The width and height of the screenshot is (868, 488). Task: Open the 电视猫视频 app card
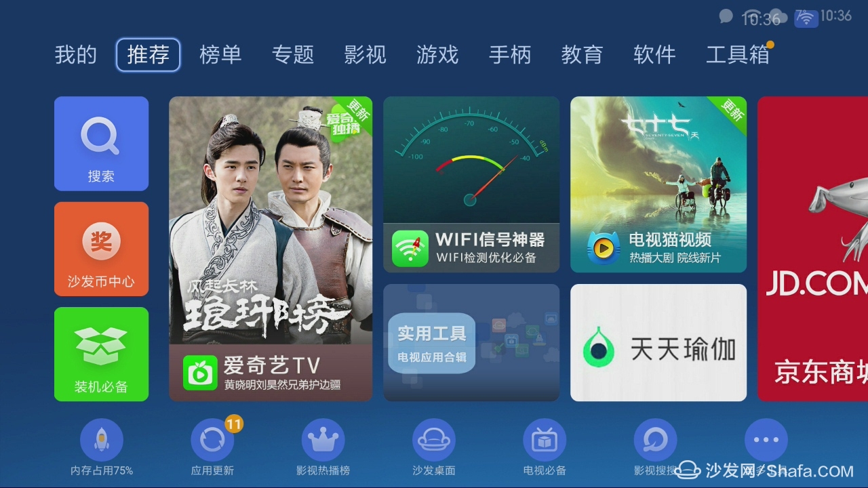pos(658,184)
